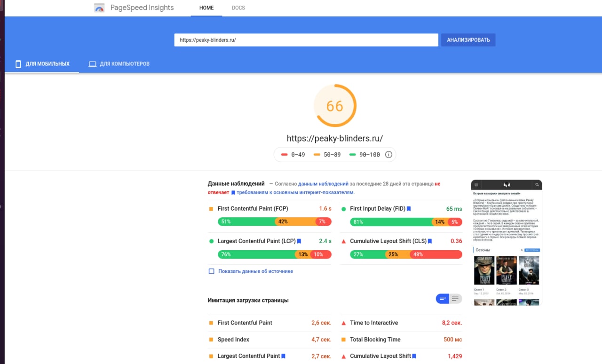Screen dimensions: 602x364
Task: Click bookmark icon beside Largest Contentful Paint (LCP)
Action: pyautogui.click(x=299, y=241)
